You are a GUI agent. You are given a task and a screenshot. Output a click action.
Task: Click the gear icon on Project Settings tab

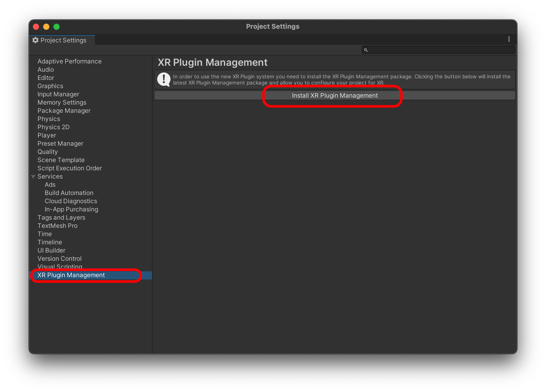click(35, 40)
